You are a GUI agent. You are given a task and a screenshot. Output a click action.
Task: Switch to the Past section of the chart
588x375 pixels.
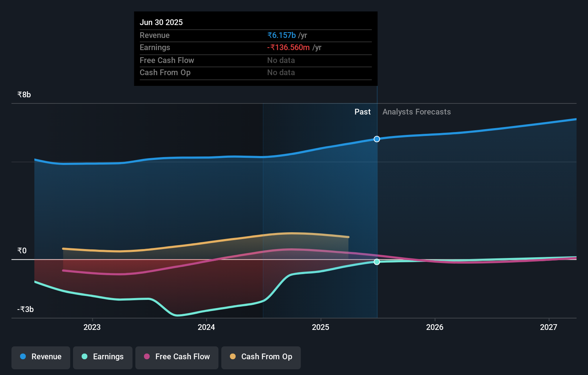pos(362,112)
